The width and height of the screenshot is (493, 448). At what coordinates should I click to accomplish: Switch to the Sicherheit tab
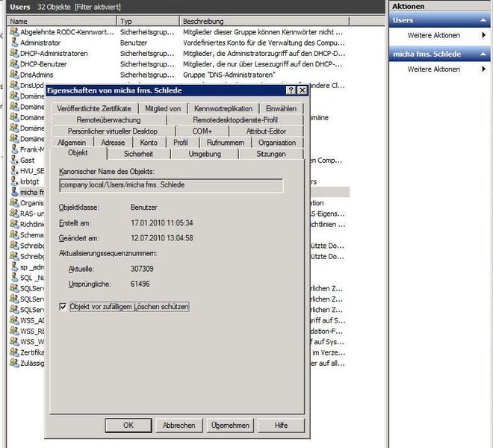(x=138, y=154)
